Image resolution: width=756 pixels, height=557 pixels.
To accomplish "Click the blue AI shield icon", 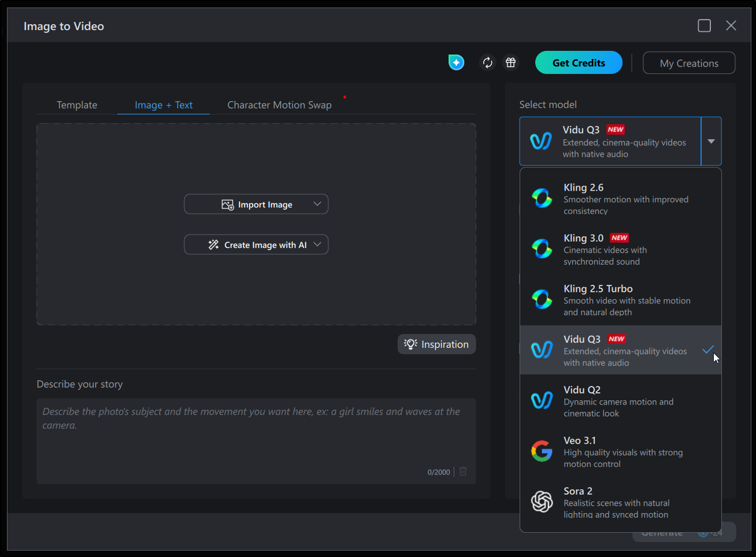I will tap(456, 62).
